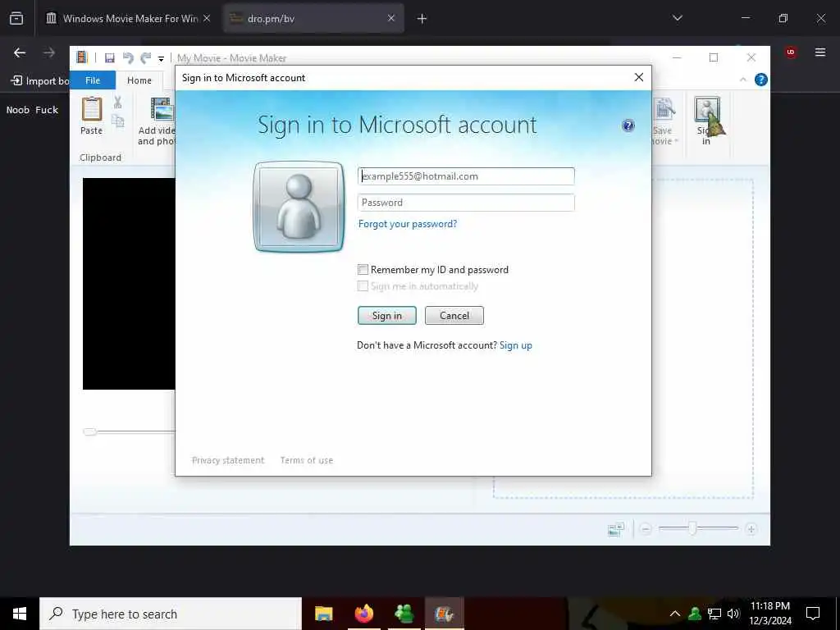Click the Cancel button
Viewport: 840px width, 630px height.
(x=454, y=316)
